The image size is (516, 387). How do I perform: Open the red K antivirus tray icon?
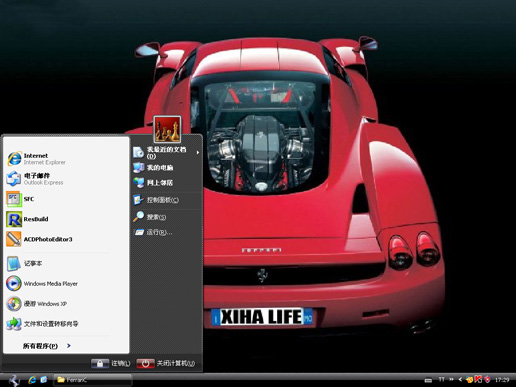point(478,379)
